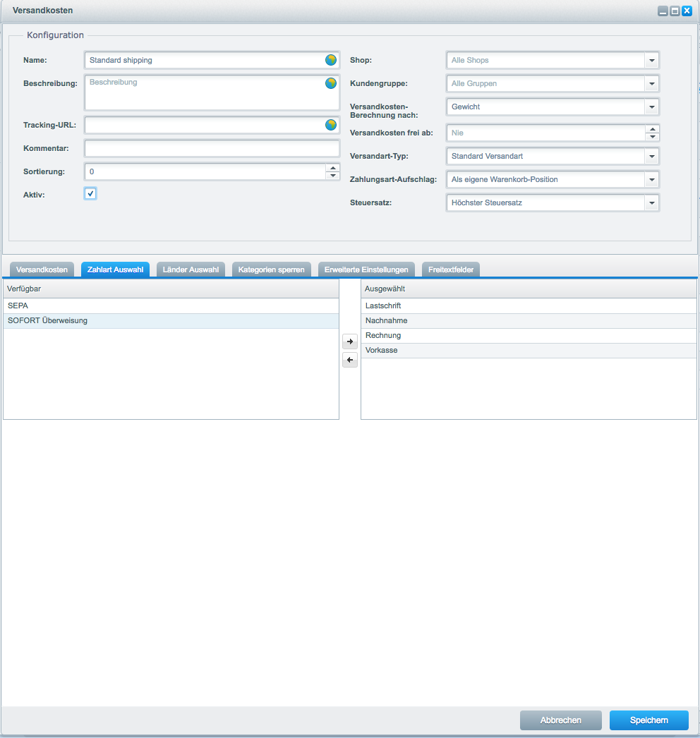Uncheck the Aktiv checkbox
Viewport: 700px width, 738px height.
(x=90, y=193)
